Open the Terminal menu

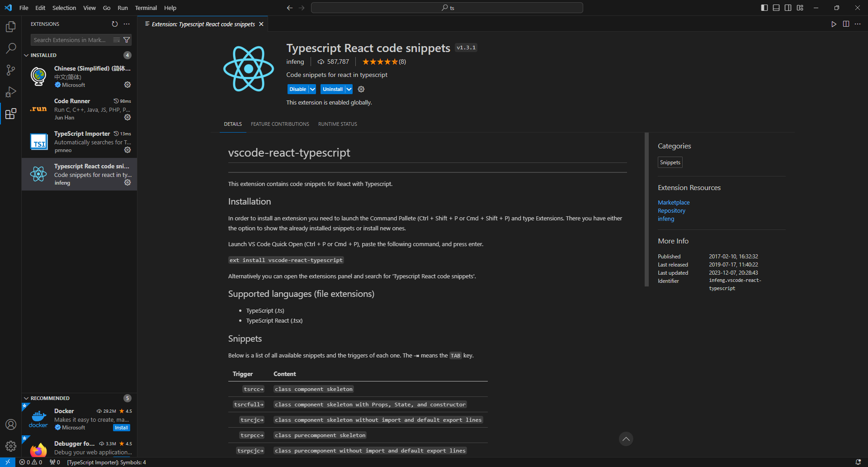pos(146,8)
